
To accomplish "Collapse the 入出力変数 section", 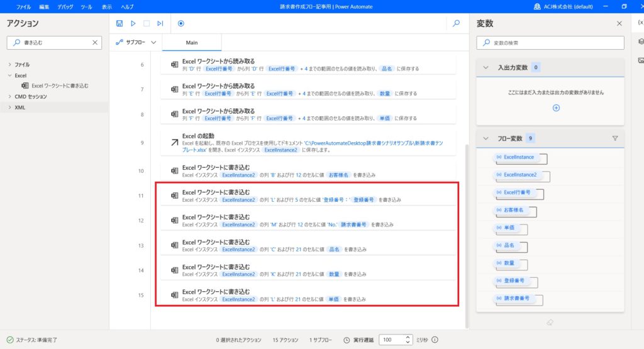I will [x=486, y=67].
